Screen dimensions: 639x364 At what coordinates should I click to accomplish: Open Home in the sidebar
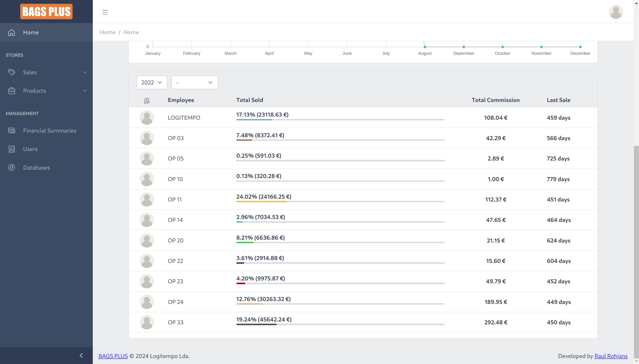46,33
